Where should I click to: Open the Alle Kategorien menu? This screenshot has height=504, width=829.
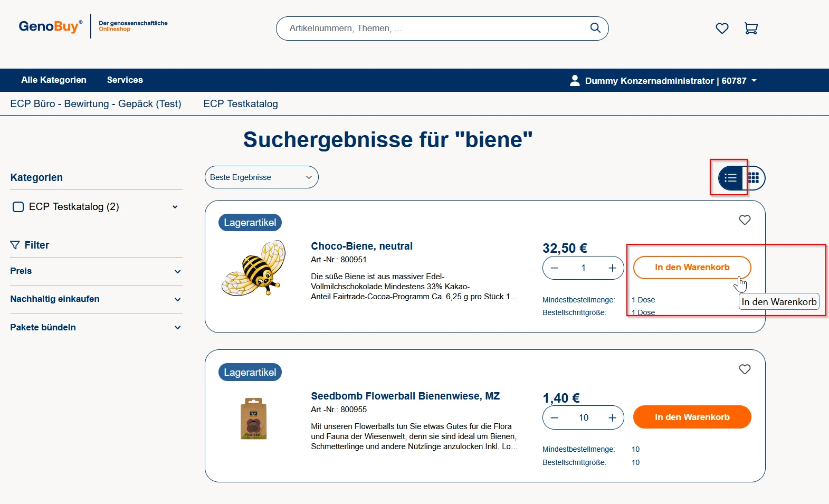click(54, 80)
